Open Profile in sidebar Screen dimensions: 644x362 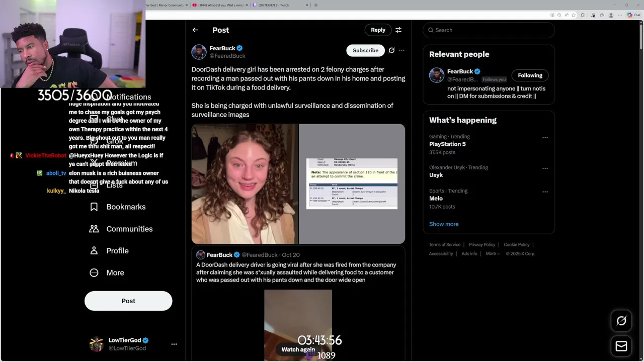point(117,251)
